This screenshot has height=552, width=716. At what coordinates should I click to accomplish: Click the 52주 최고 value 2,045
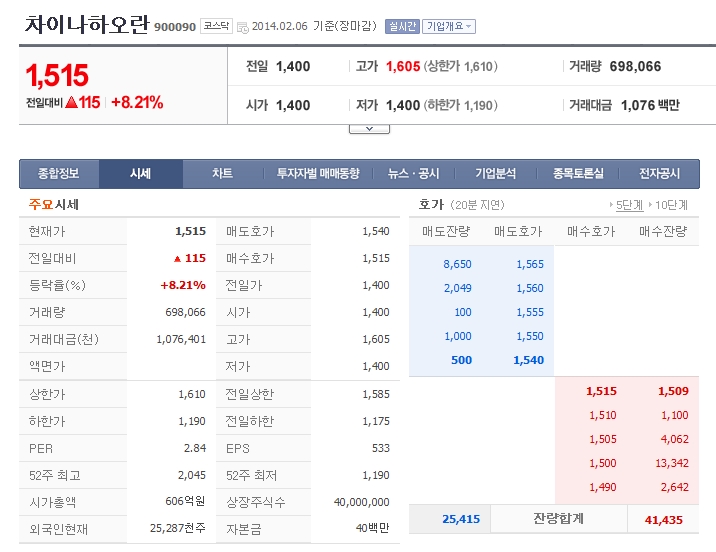pos(192,475)
